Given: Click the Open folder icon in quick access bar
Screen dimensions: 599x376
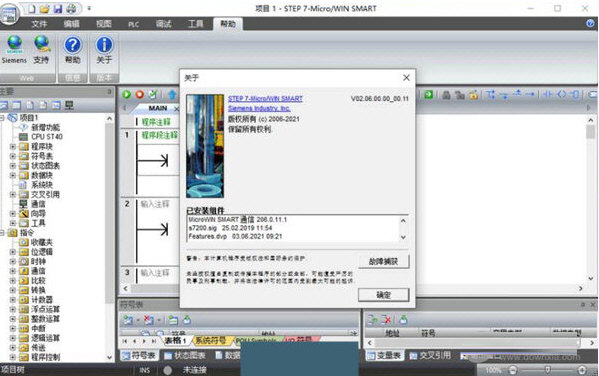Looking at the screenshot, I should coord(45,8).
